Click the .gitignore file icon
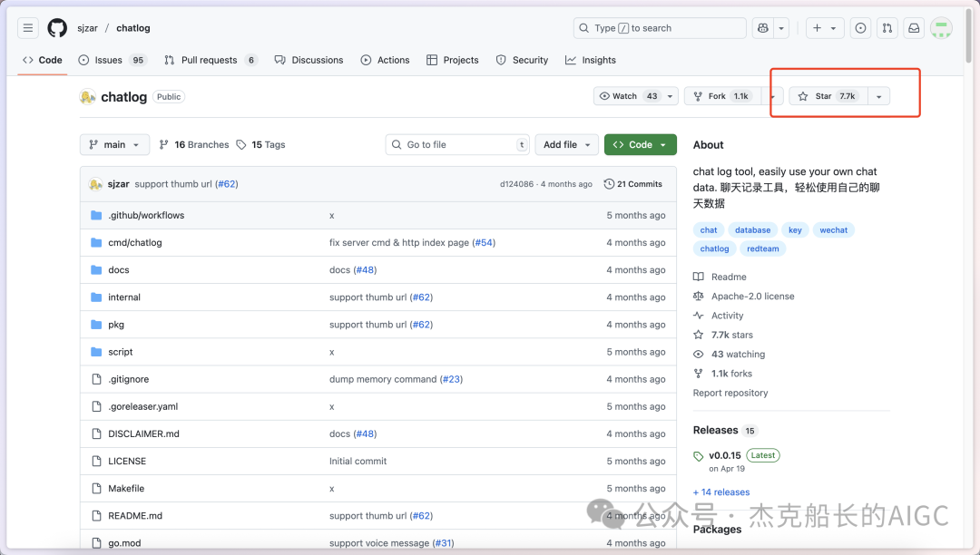The height and width of the screenshot is (555, 980). pyautogui.click(x=96, y=379)
